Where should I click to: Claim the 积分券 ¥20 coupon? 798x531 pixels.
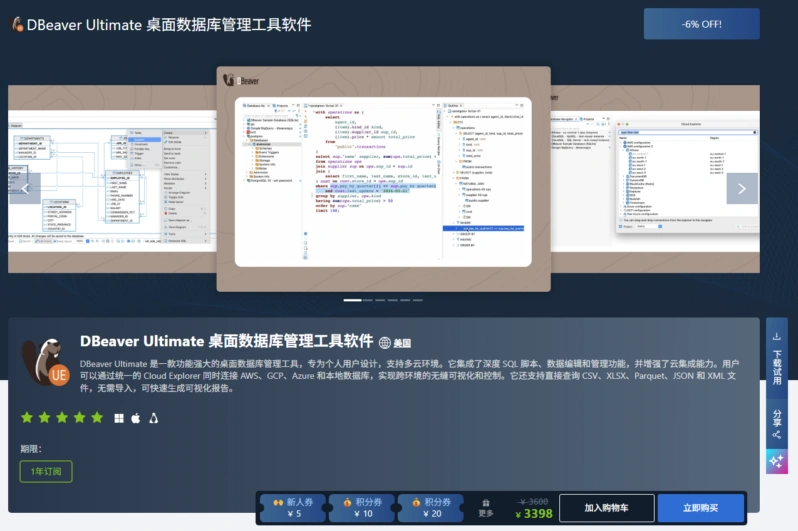[431, 508]
